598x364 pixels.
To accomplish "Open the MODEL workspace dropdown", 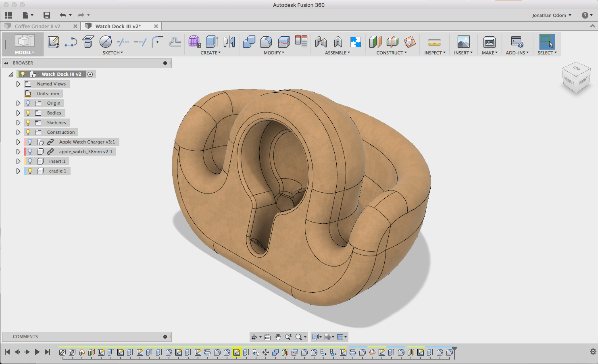I will 25,52.
